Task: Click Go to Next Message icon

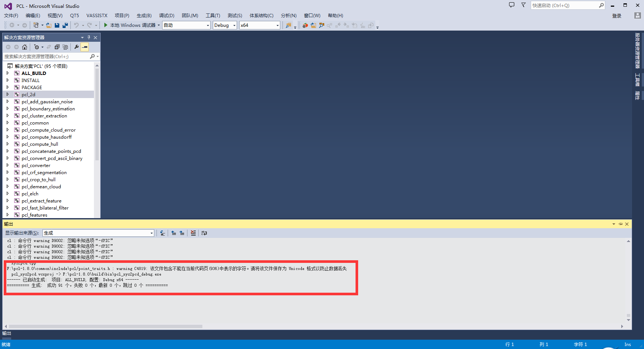Action: [182, 233]
